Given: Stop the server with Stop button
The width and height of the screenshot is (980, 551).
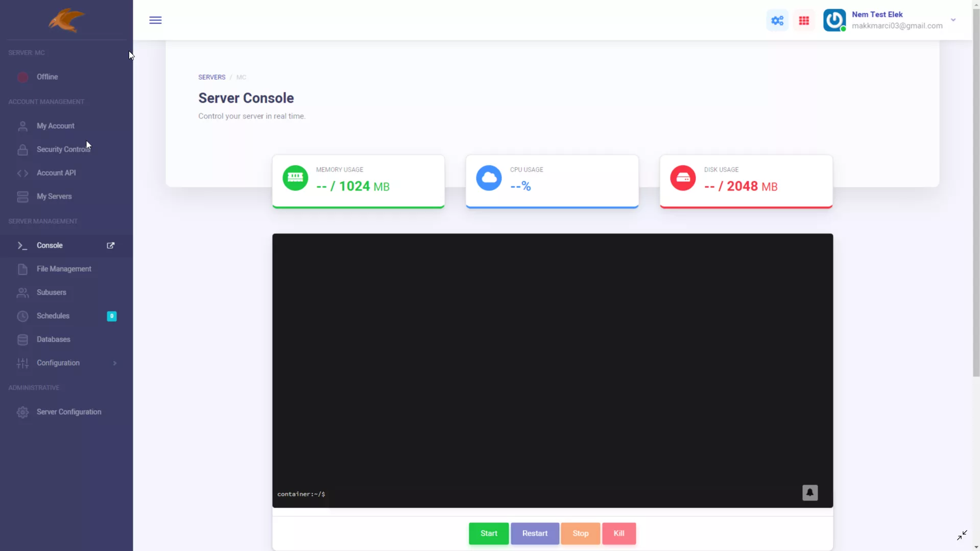Looking at the screenshot, I should (580, 533).
